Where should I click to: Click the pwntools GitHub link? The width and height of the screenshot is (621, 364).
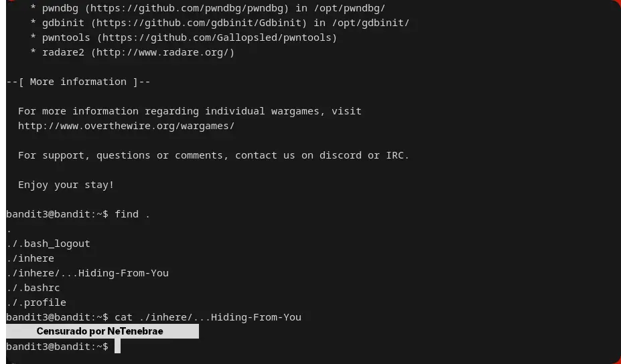tap(217, 37)
